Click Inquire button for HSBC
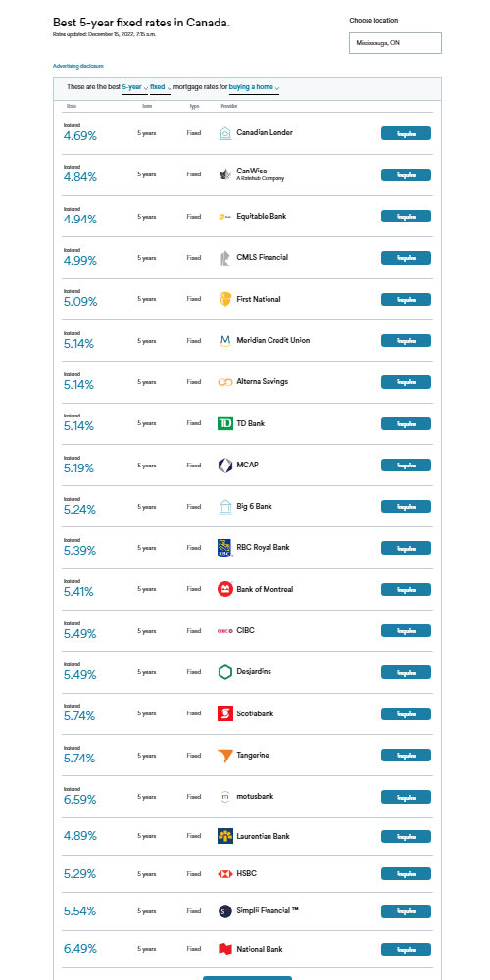The image size is (490, 980). (x=407, y=874)
